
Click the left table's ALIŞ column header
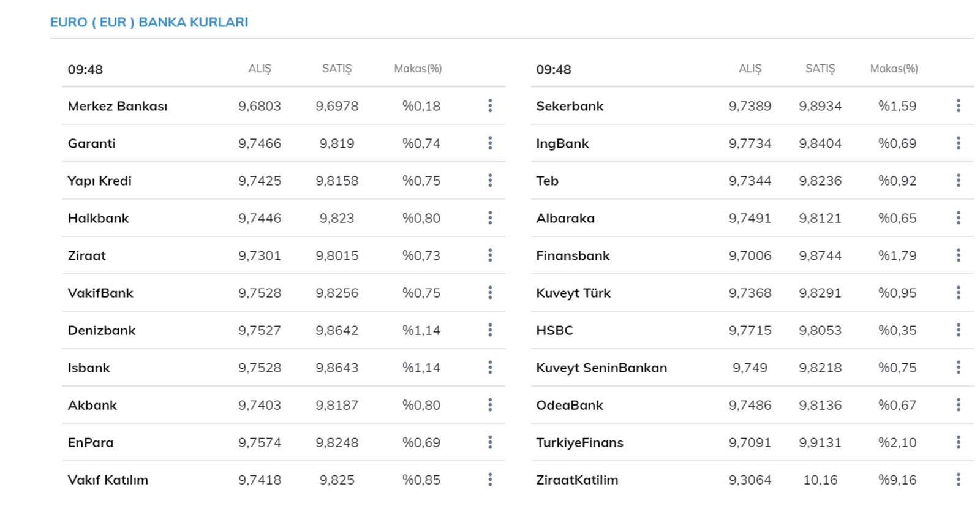pyautogui.click(x=260, y=69)
